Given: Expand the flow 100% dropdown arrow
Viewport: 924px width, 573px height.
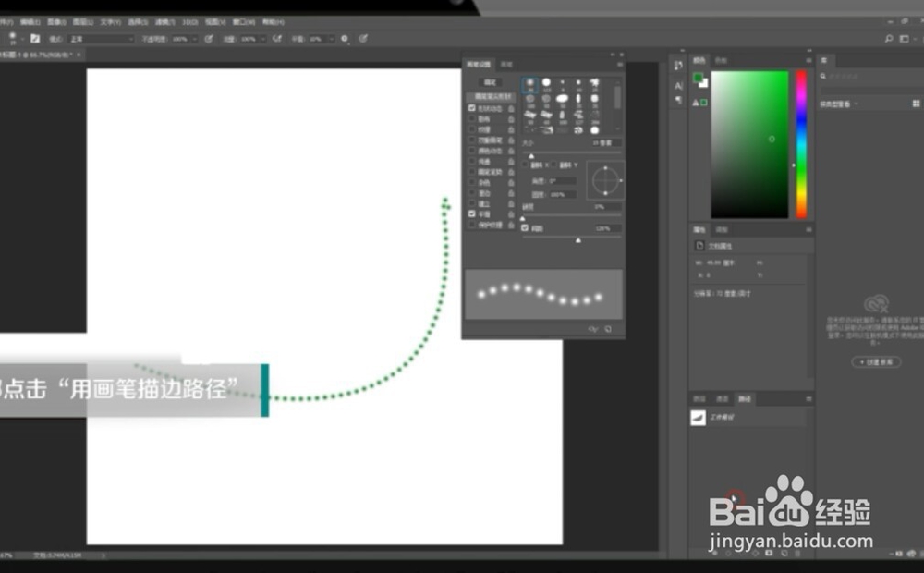Looking at the screenshot, I should coord(262,39).
